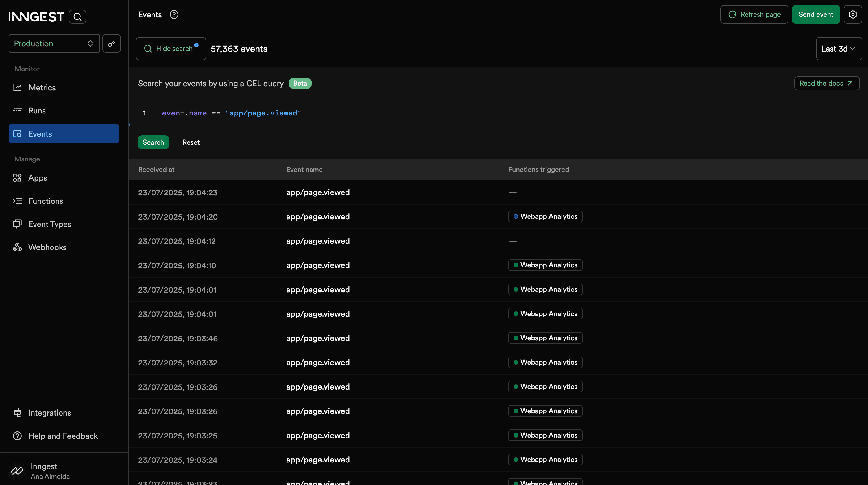Open the settings hexagon icon at top right
Screen dimensions: 868x485
tap(852, 14)
